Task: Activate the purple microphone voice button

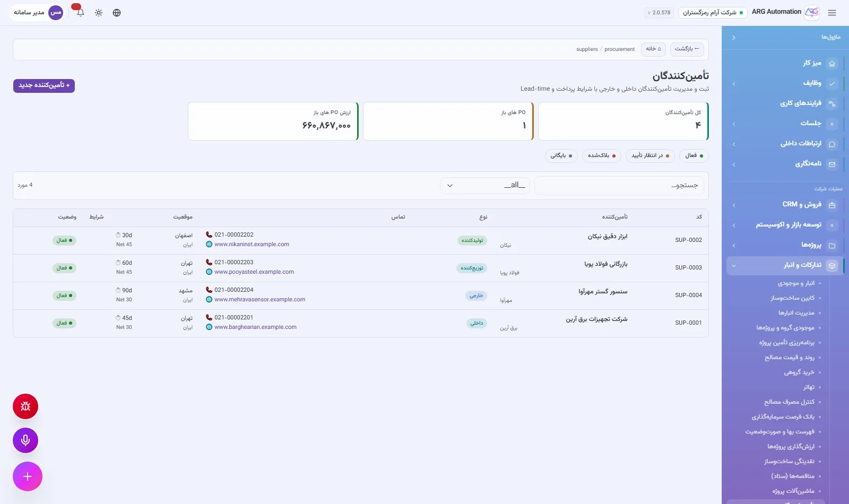Action: coord(25,440)
